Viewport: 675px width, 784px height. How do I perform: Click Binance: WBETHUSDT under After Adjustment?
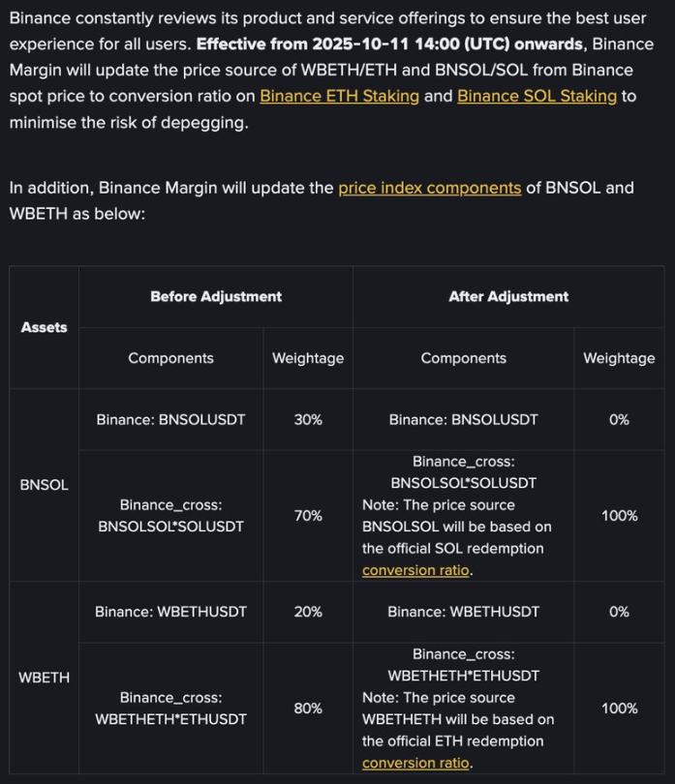(463, 612)
